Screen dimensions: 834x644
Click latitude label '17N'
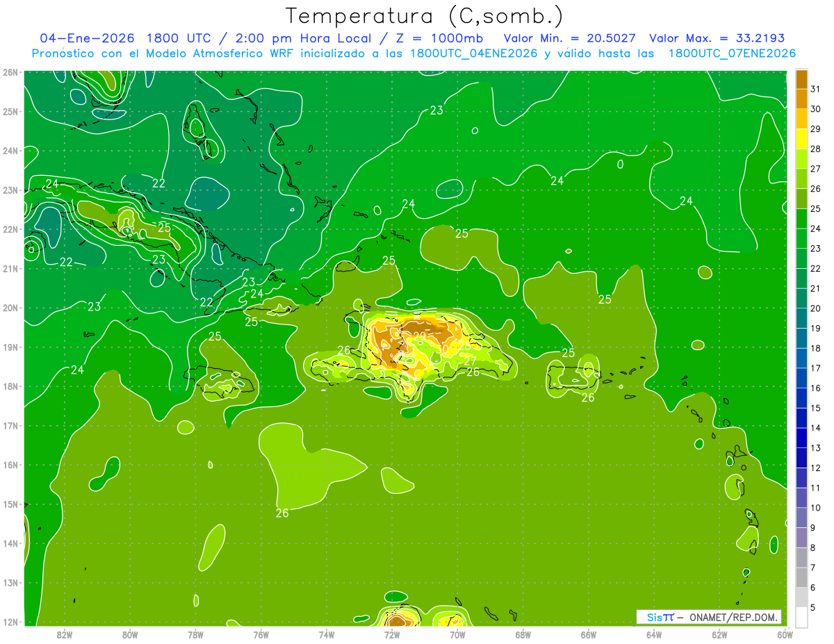[x=10, y=425]
